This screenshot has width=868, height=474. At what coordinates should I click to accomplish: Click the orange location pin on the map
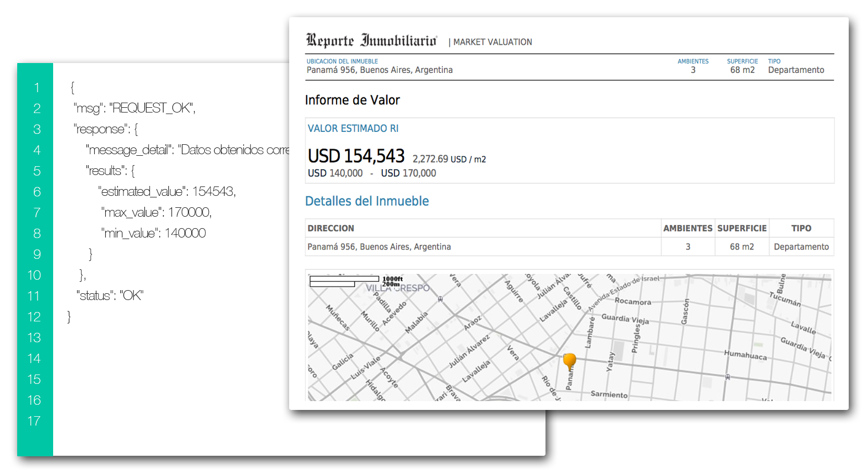pyautogui.click(x=569, y=360)
